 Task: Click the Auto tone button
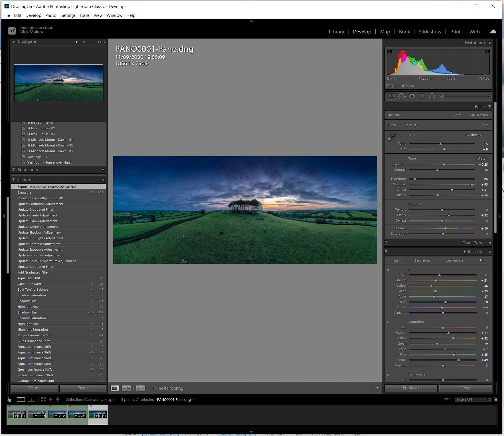pos(482,158)
